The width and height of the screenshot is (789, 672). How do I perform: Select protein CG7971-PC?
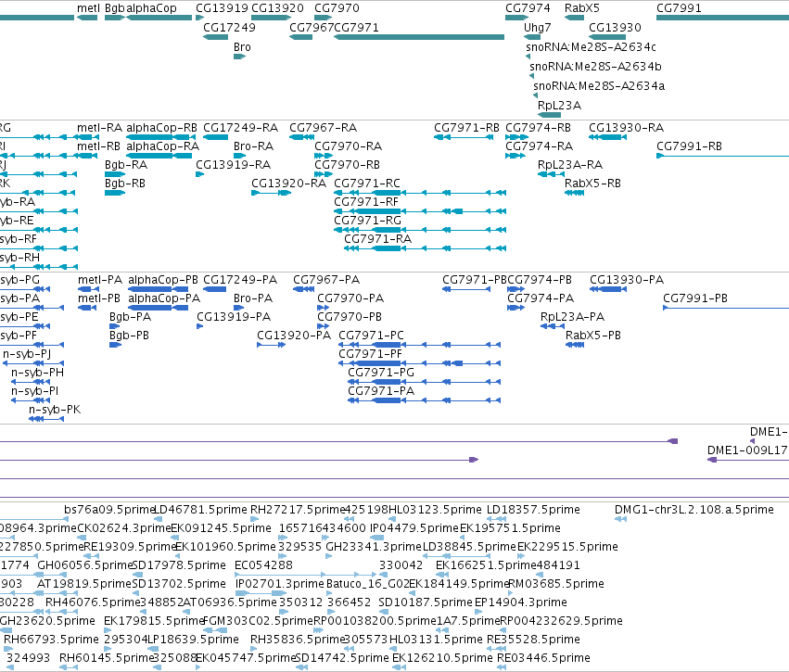pyautogui.click(x=372, y=336)
